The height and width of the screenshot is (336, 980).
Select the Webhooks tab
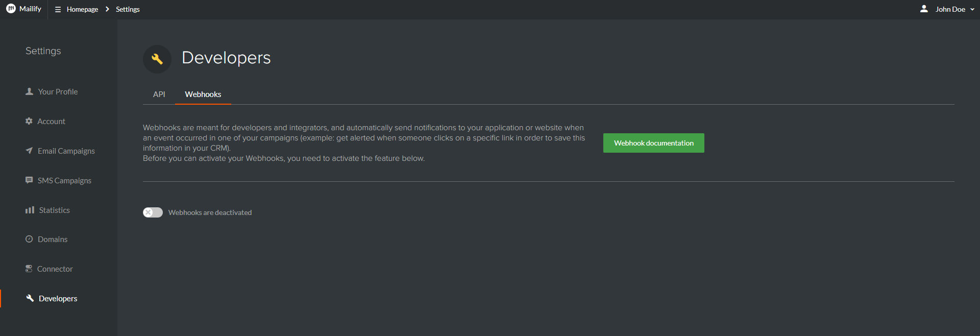(203, 94)
